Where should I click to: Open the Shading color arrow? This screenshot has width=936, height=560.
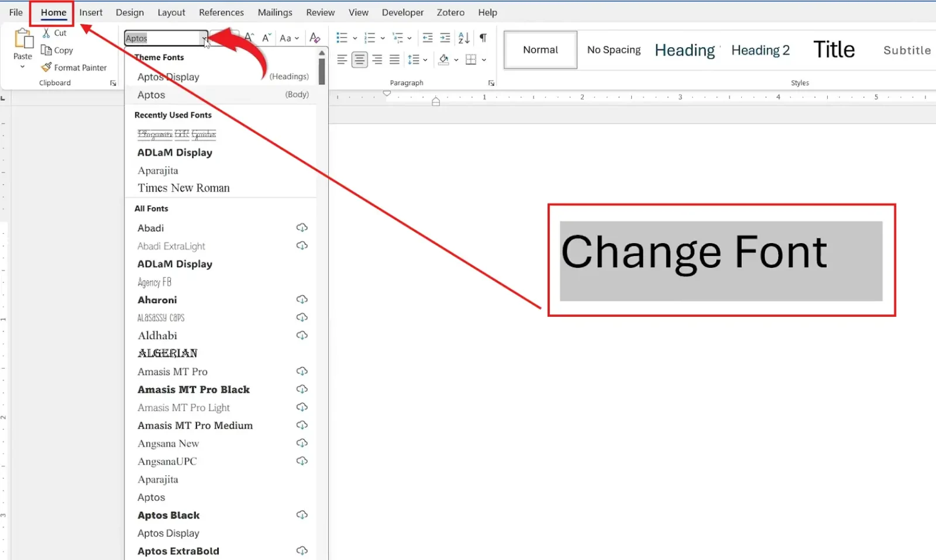456,60
